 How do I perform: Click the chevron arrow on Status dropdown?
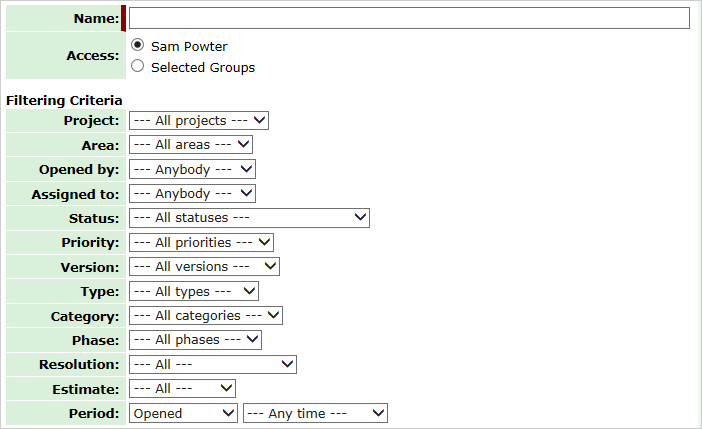click(x=360, y=217)
